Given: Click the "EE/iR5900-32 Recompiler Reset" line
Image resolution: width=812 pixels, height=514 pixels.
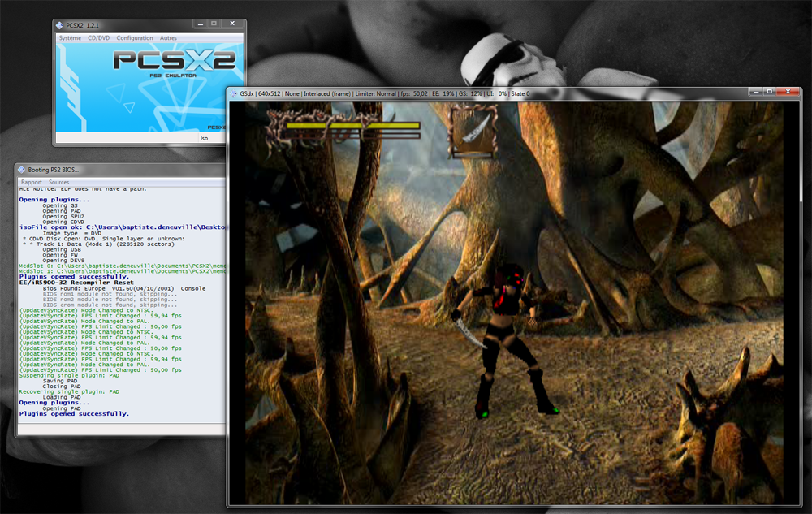Looking at the screenshot, I should 76,282.
